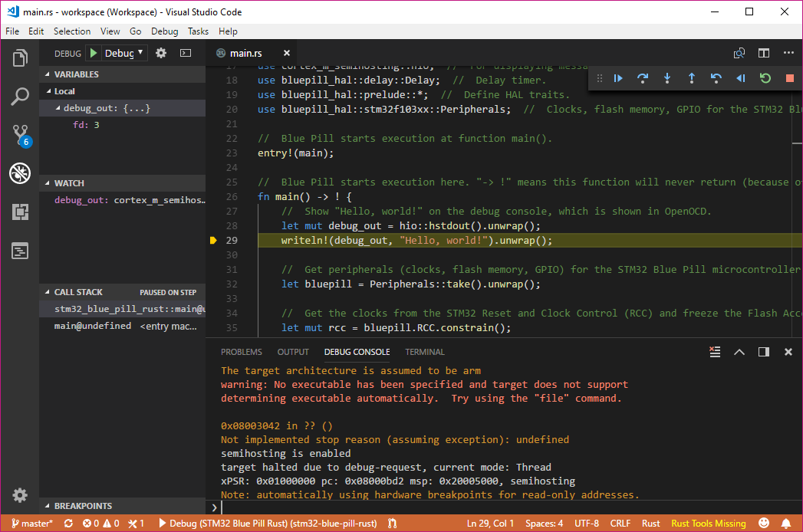
Task: Select the debug_out watch expression
Action: tap(123, 200)
